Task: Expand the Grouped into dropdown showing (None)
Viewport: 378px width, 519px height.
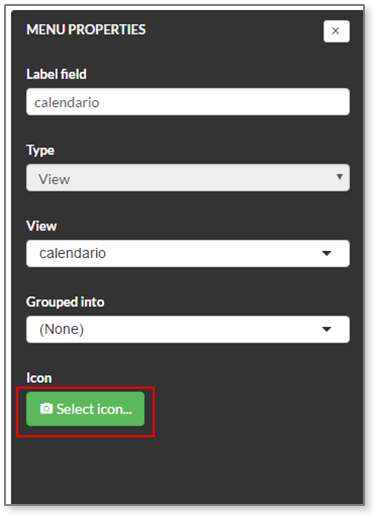Action: pos(188,329)
